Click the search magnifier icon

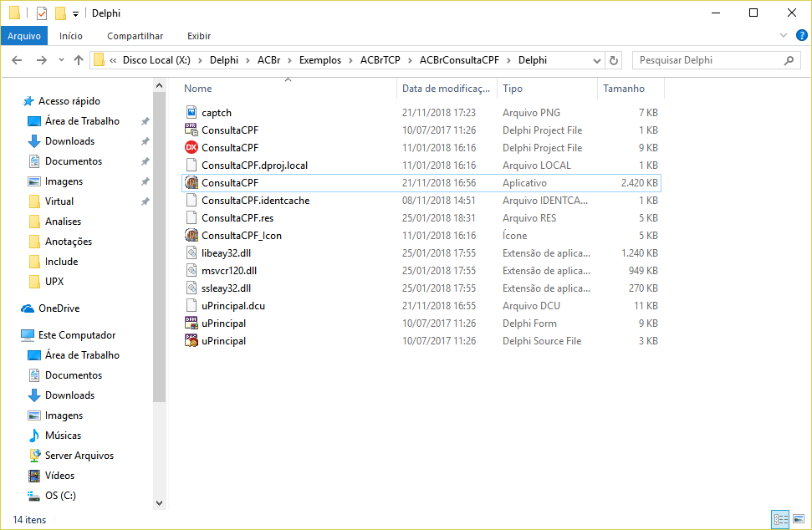click(x=789, y=60)
